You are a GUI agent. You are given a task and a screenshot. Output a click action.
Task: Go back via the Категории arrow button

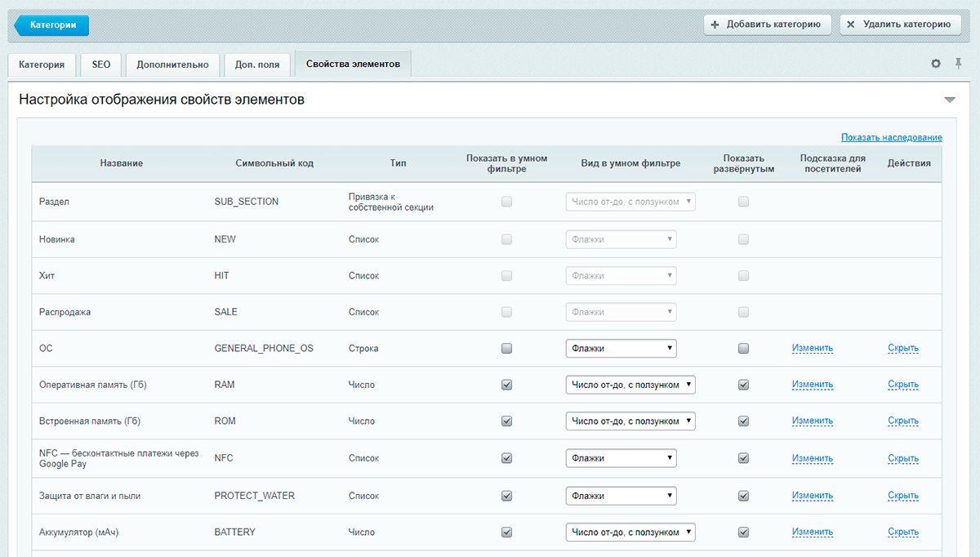(52, 25)
